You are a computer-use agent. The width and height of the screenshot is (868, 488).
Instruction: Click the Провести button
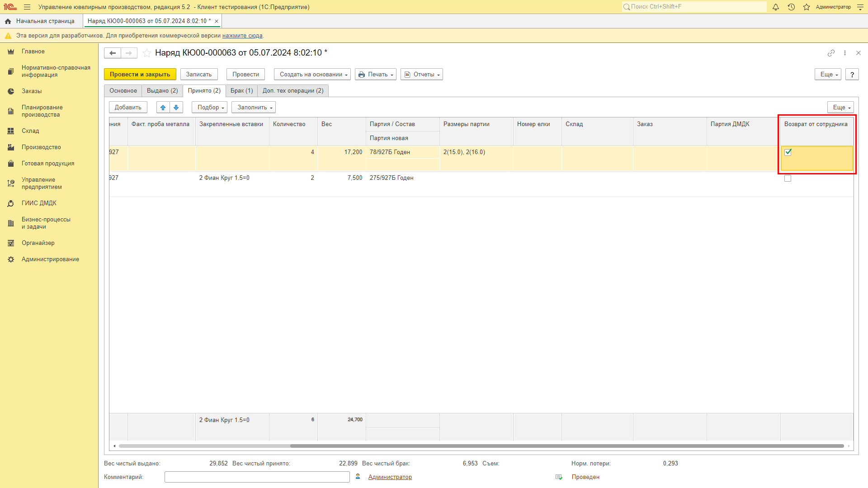pyautogui.click(x=245, y=75)
